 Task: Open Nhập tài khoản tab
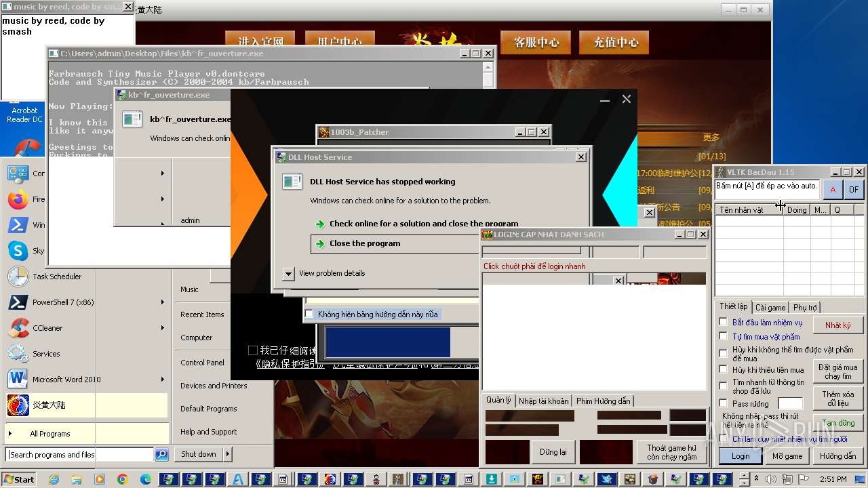point(544,401)
